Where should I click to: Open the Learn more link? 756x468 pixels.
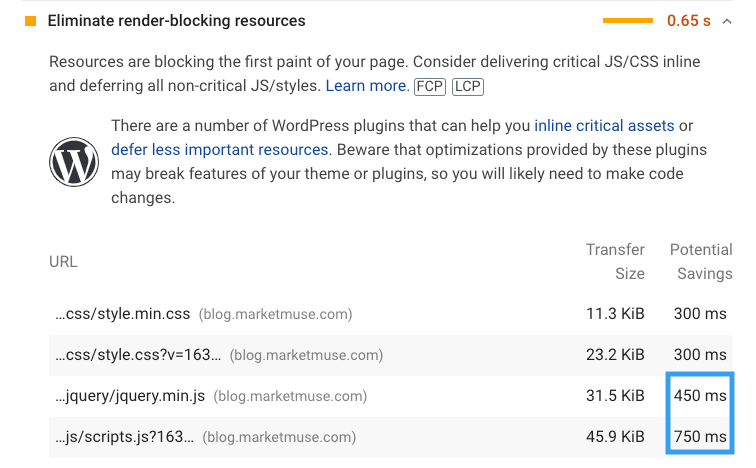click(366, 86)
